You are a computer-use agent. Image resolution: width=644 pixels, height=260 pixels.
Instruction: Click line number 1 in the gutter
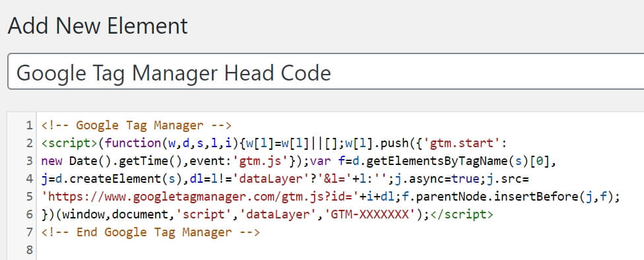[29, 125]
